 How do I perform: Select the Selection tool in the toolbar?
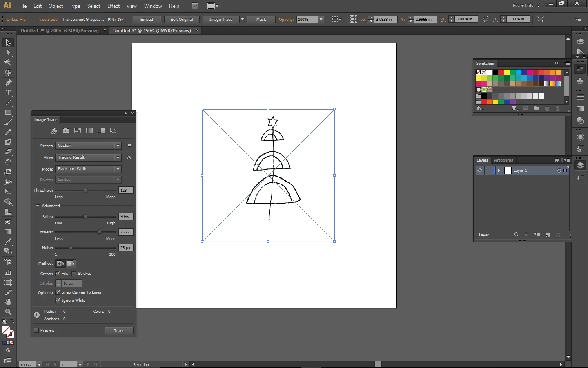(8, 43)
